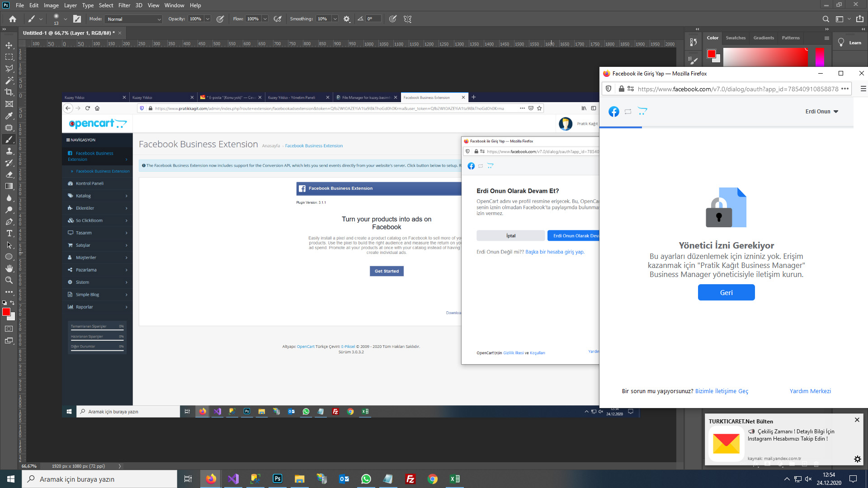
Task: Select the Eyedropper tool
Action: (x=9, y=116)
